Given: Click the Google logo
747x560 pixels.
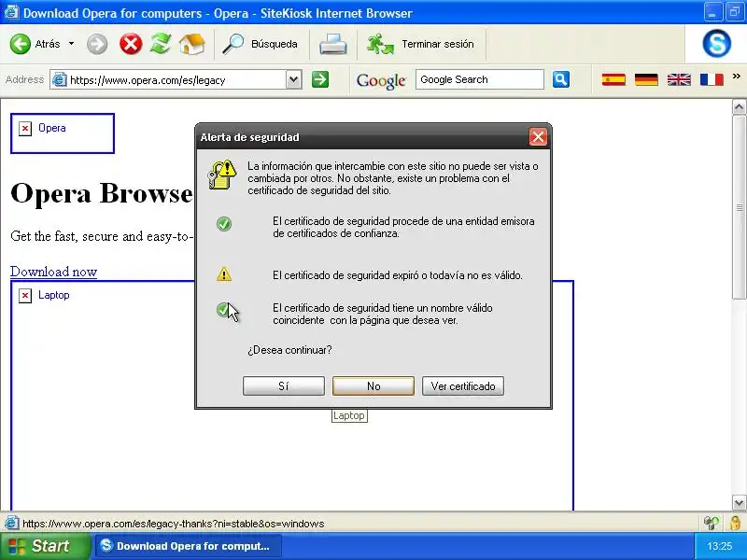Looking at the screenshot, I should [x=381, y=80].
